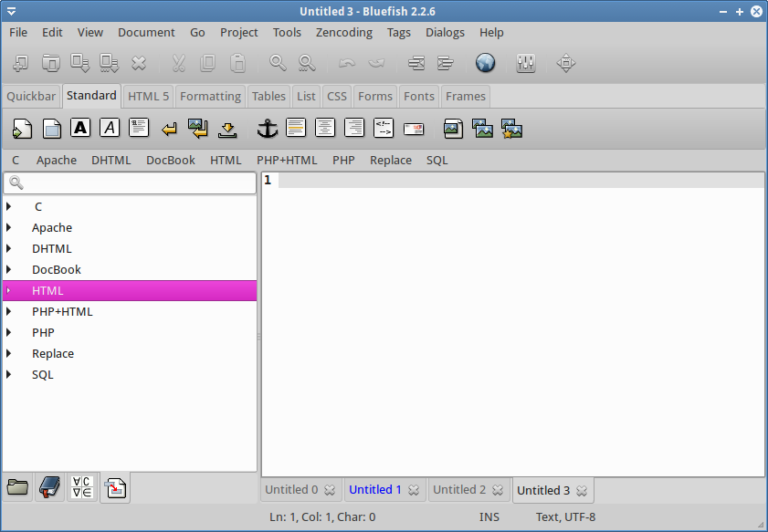Open the Apache snippets menu

point(57,161)
